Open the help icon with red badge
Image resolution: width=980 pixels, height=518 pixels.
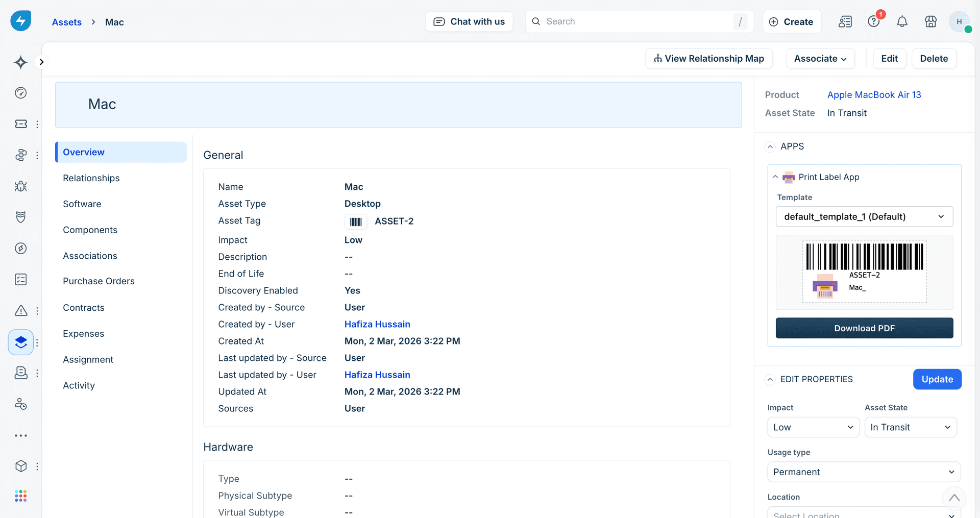point(874,21)
